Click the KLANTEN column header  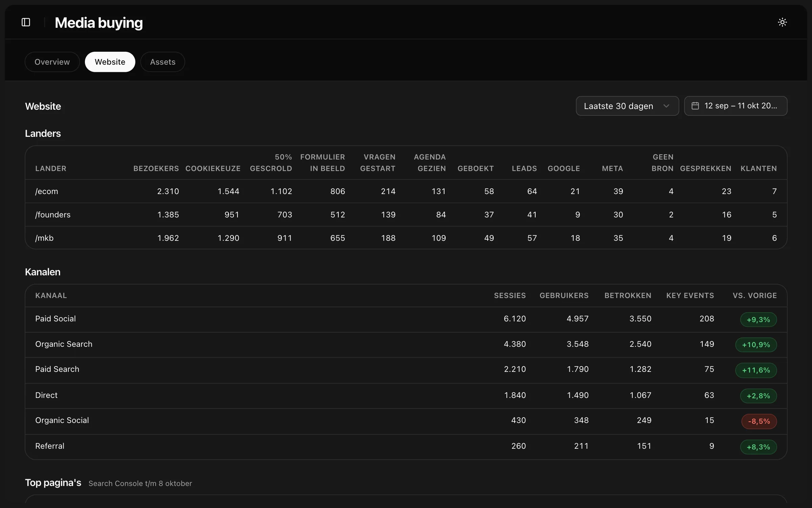click(759, 169)
